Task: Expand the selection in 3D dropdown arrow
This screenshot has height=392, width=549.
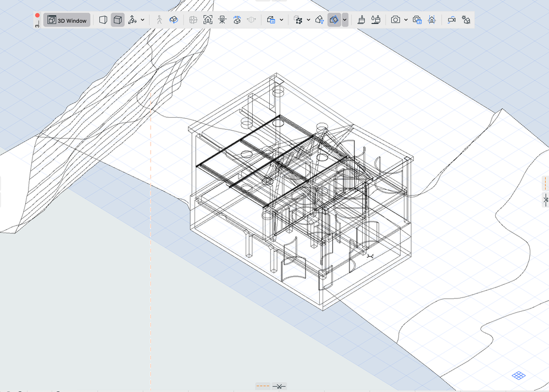Action: point(308,20)
